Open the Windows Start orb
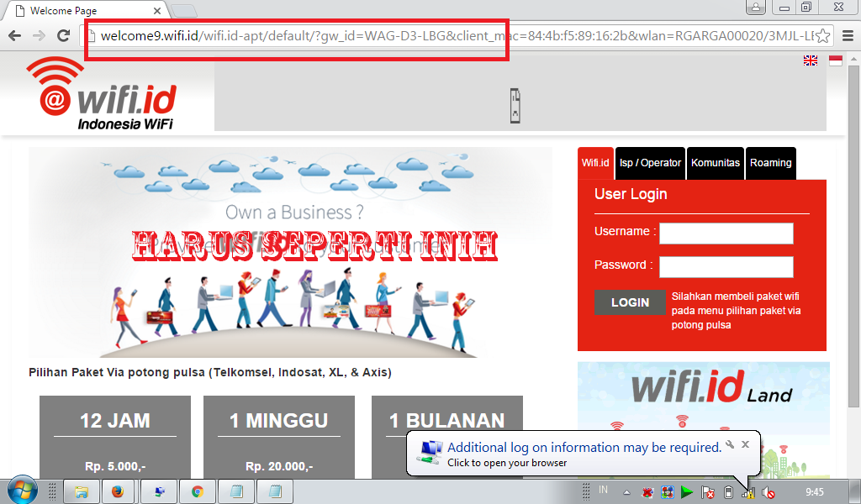The image size is (861, 504). point(21,490)
